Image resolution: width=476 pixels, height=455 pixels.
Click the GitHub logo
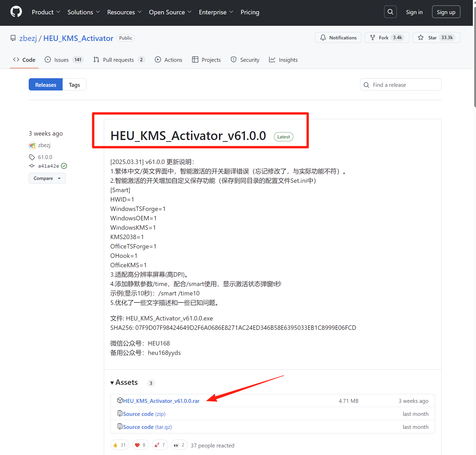pos(16,11)
